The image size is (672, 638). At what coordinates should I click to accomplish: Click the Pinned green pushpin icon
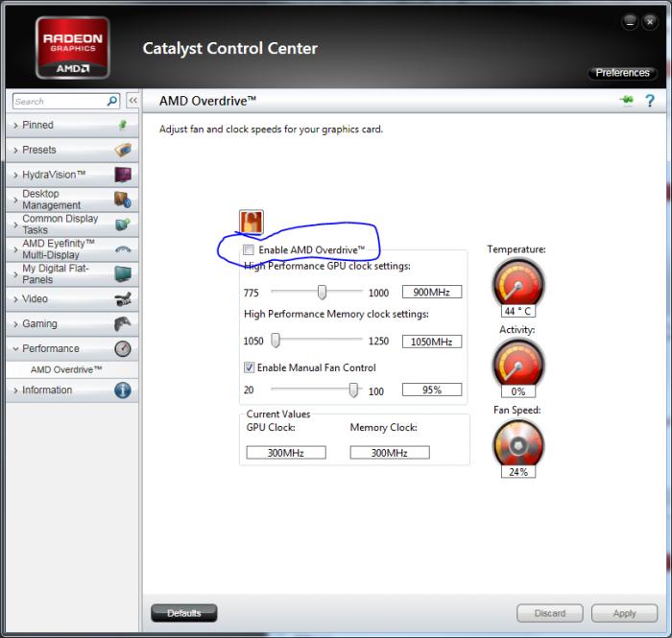click(123, 125)
